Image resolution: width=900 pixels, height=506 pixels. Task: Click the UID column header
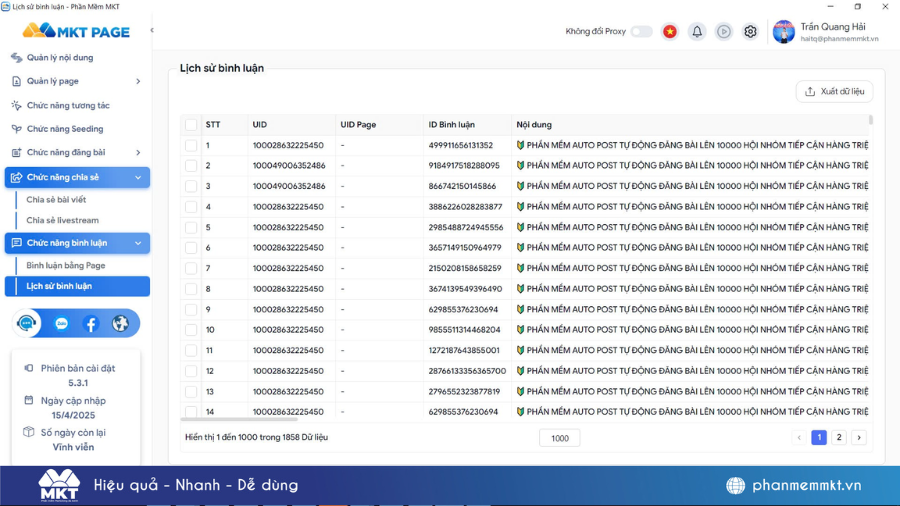(259, 124)
